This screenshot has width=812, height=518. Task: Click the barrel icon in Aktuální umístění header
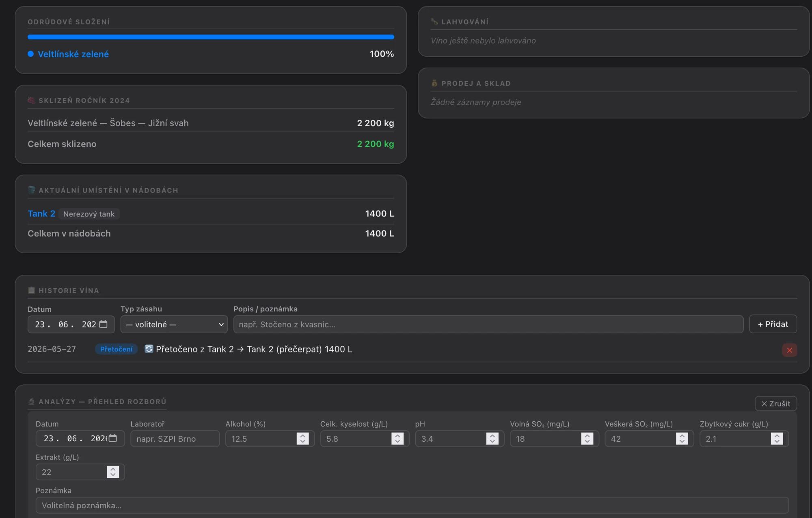click(31, 190)
